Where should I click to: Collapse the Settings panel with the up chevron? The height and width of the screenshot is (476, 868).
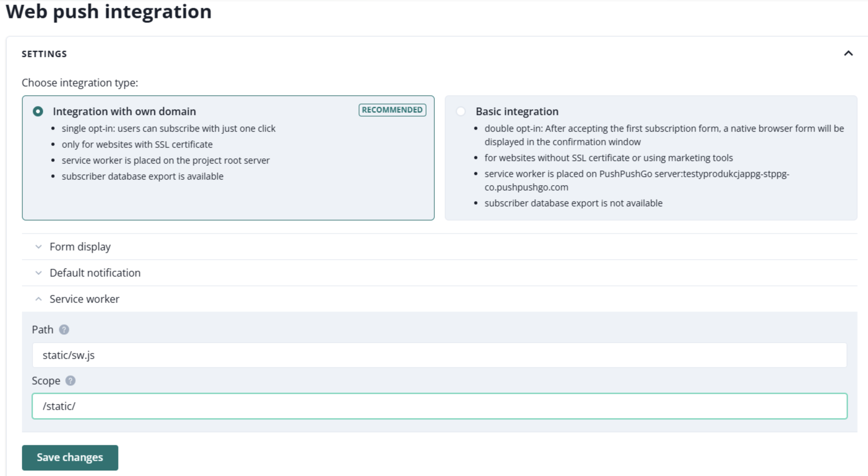848,54
